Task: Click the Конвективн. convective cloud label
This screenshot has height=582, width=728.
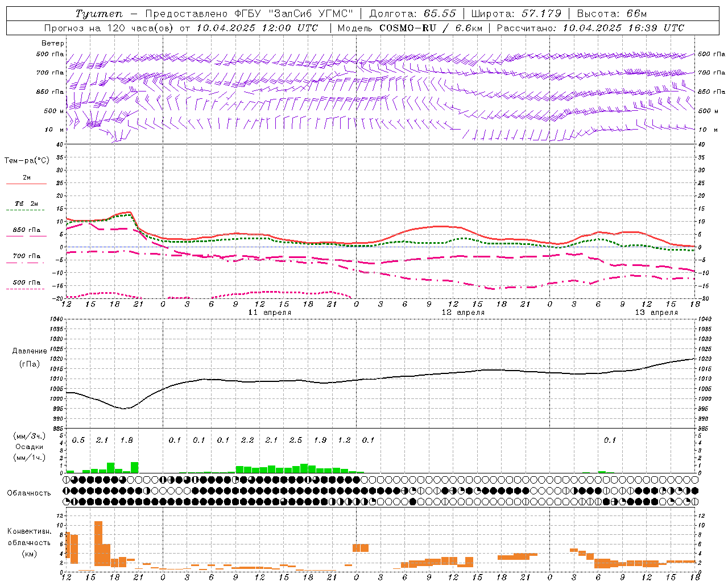Action: [x=29, y=531]
